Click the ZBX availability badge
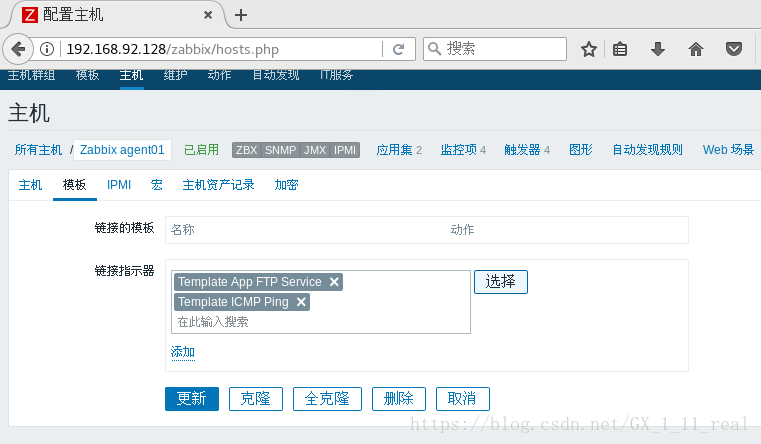The height and width of the screenshot is (444, 761). [x=247, y=150]
